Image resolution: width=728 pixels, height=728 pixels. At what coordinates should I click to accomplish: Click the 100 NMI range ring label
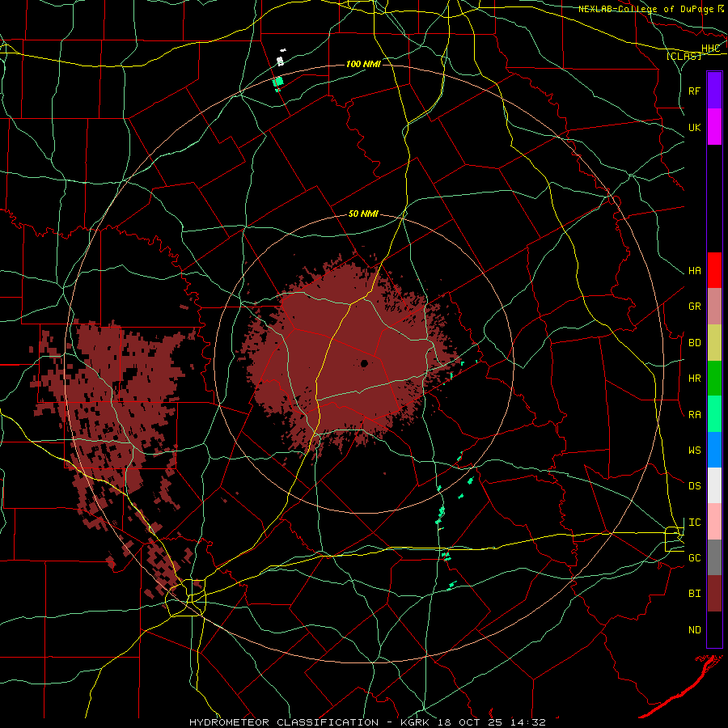click(x=363, y=64)
